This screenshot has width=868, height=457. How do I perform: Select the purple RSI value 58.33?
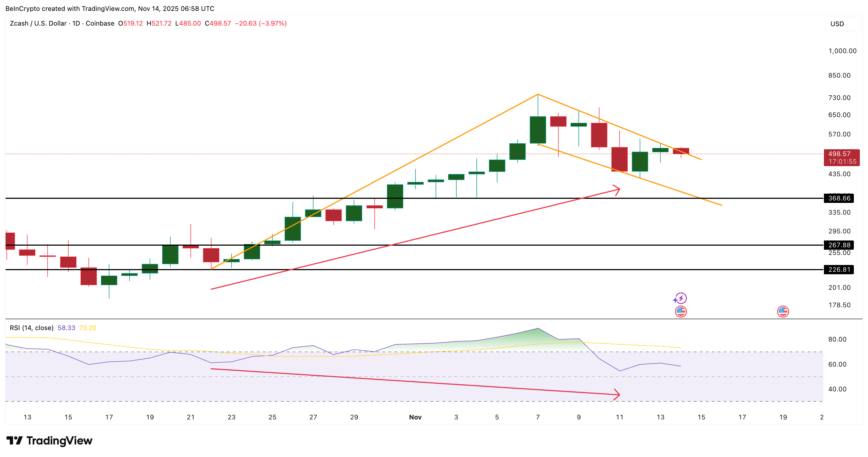click(66, 327)
